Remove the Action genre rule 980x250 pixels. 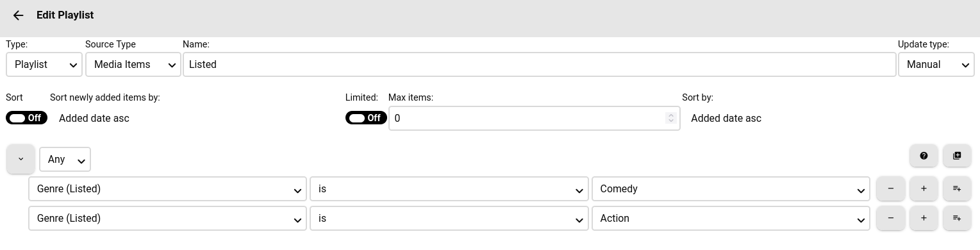(x=891, y=218)
